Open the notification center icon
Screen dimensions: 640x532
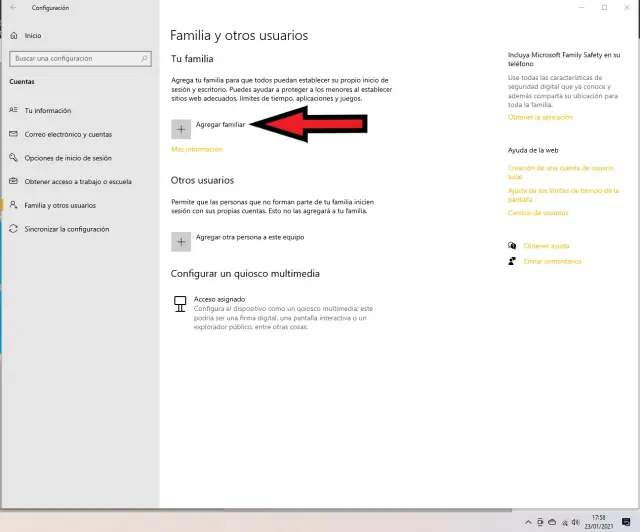point(626,522)
